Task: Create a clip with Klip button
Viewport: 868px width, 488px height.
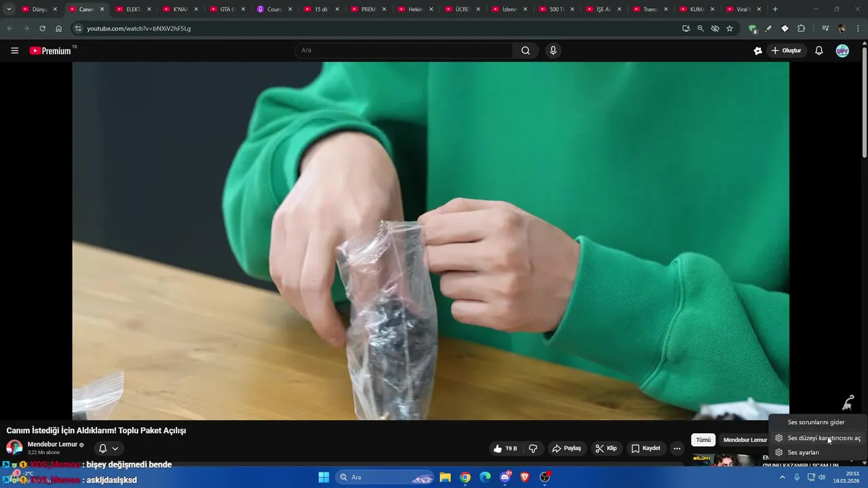Action: 606,449
